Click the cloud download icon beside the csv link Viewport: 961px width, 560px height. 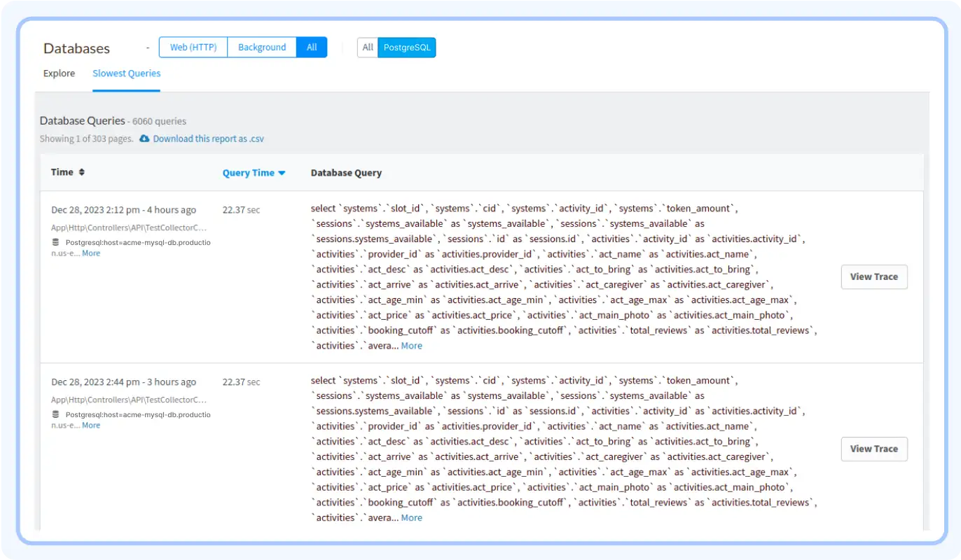[x=144, y=139]
